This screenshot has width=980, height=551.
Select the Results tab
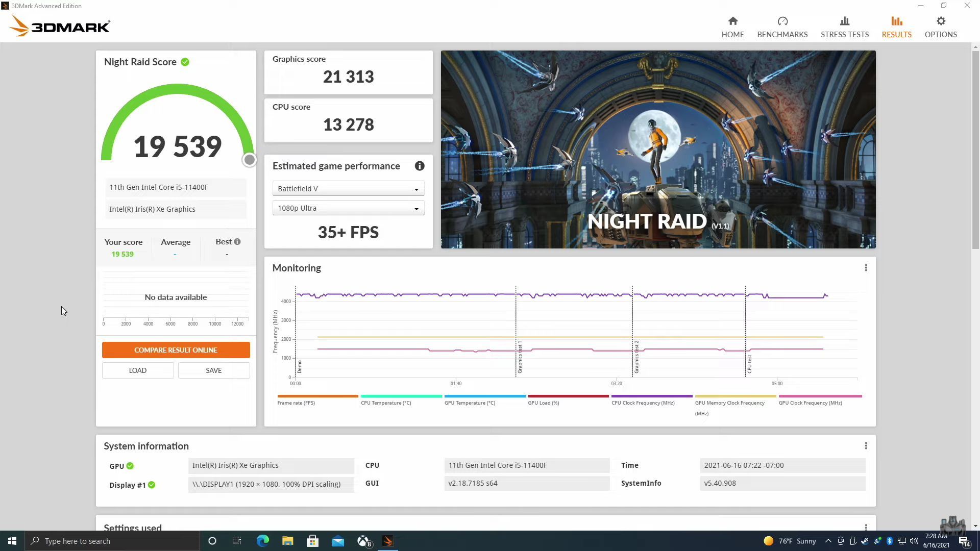click(x=896, y=27)
